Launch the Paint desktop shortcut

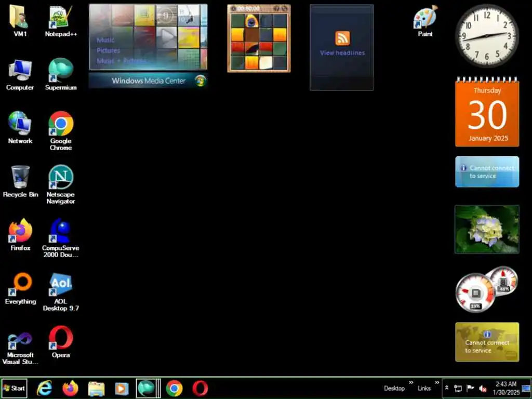tap(425, 21)
